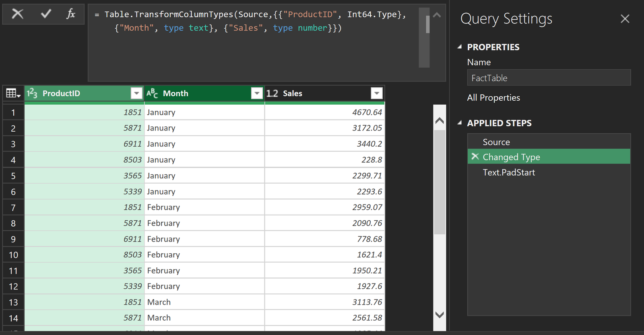The height and width of the screenshot is (335, 644).
Task: Expand the formula bar chevron
Action: (x=437, y=15)
